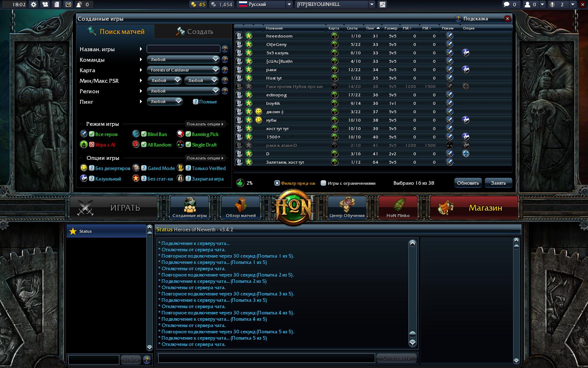This screenshot has height=368, width=588.
Task: Click the All Heroes sword mode icon
Action: click(84, 134)
